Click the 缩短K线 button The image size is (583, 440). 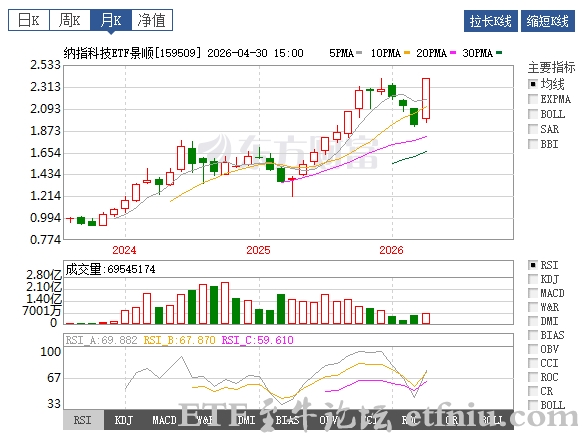click(548, 21)
